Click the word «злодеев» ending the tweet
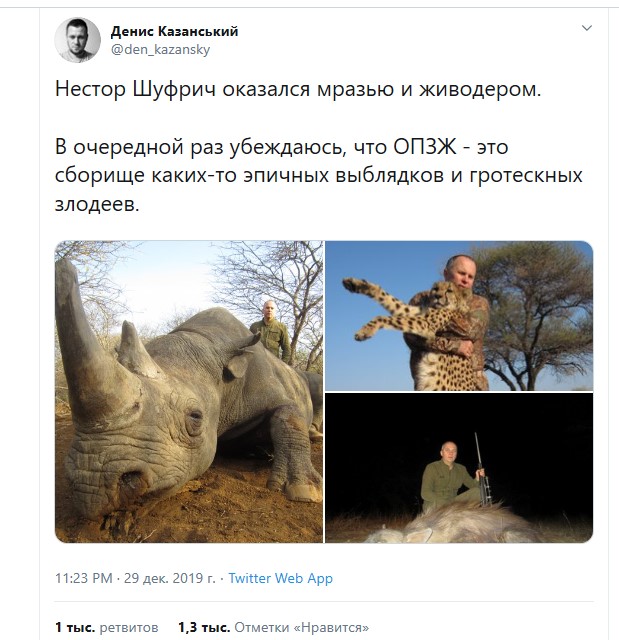The width and height of the screenshot is (619, 640). click(x=95, y=204)
